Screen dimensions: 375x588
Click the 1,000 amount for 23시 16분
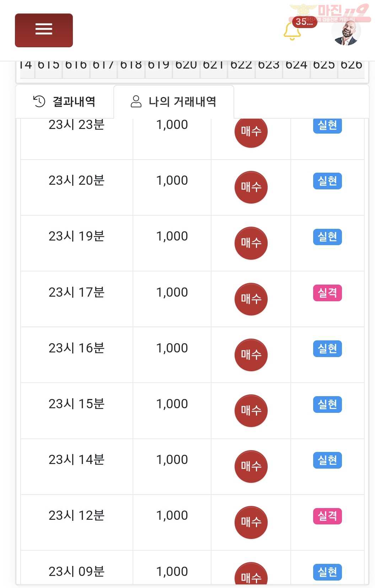click(172, 348)
